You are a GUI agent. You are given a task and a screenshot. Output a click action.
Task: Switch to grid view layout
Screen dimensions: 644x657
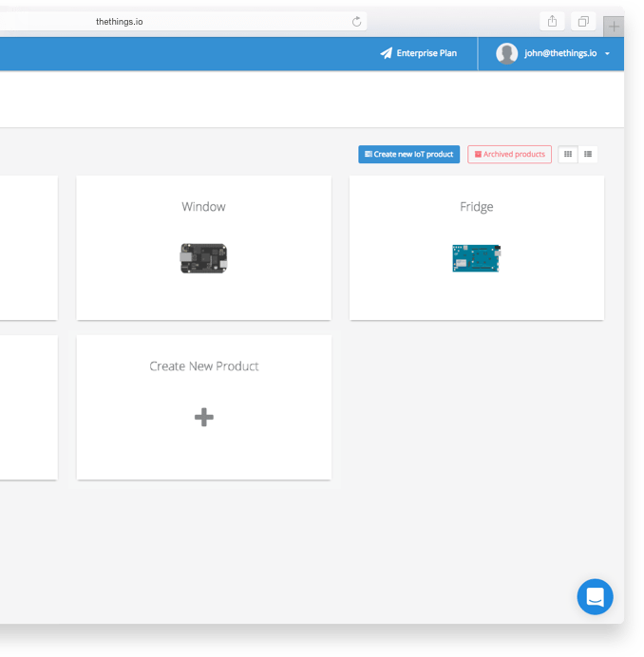point(568,154)
